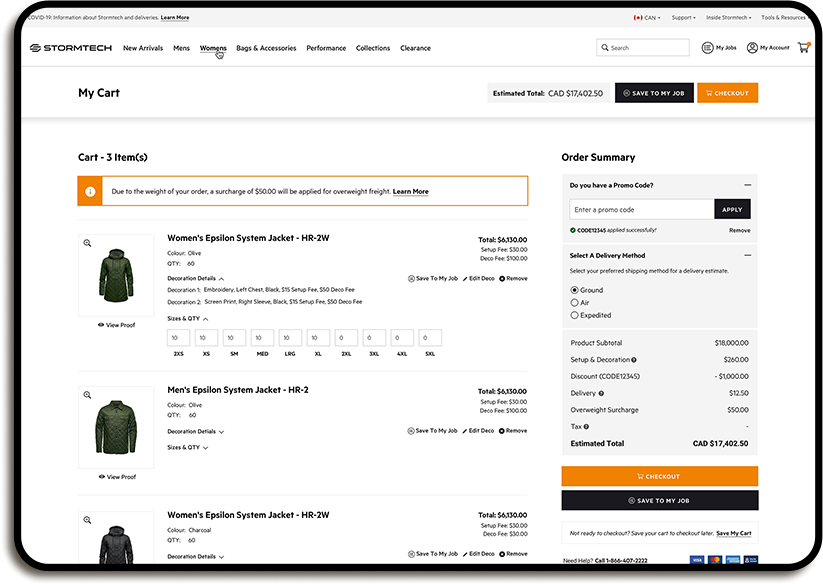
Task: Apply the promo code
Action: [732, 209]
